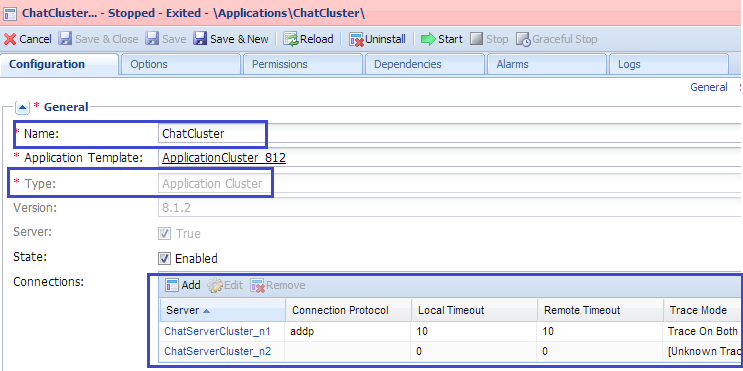Viewport: 743px width, 371px height.
Task: Open the ApplicationCluster_812 template link
Action: click(224, 158)
